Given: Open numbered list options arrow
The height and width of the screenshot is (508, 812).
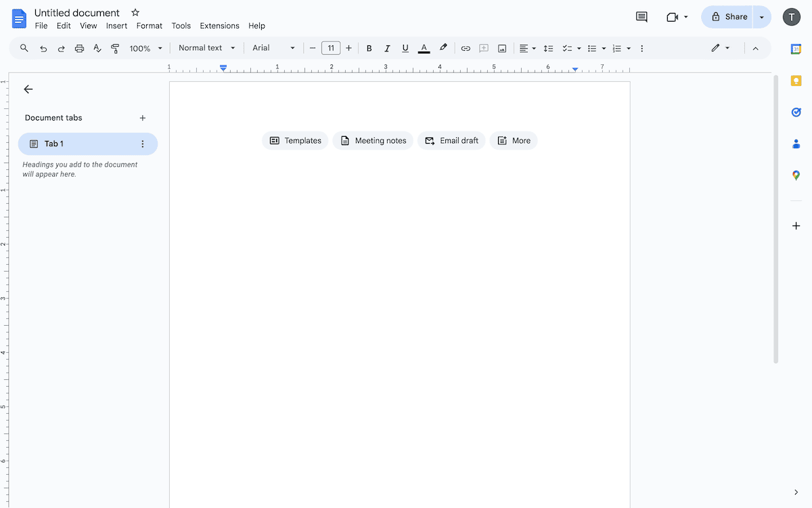Looking at the screenshot, I should pyautogui.click(x=629, y=48).
